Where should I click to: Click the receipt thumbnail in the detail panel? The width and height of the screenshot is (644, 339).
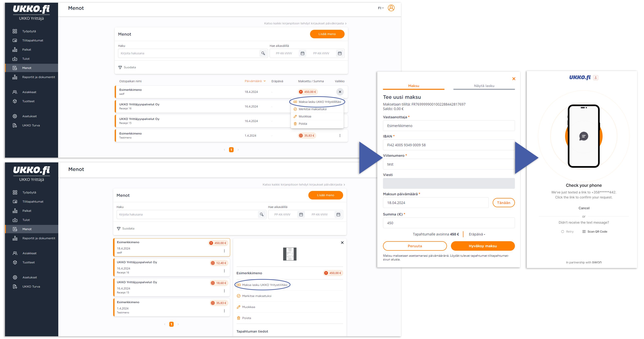[x=289, y=254]
